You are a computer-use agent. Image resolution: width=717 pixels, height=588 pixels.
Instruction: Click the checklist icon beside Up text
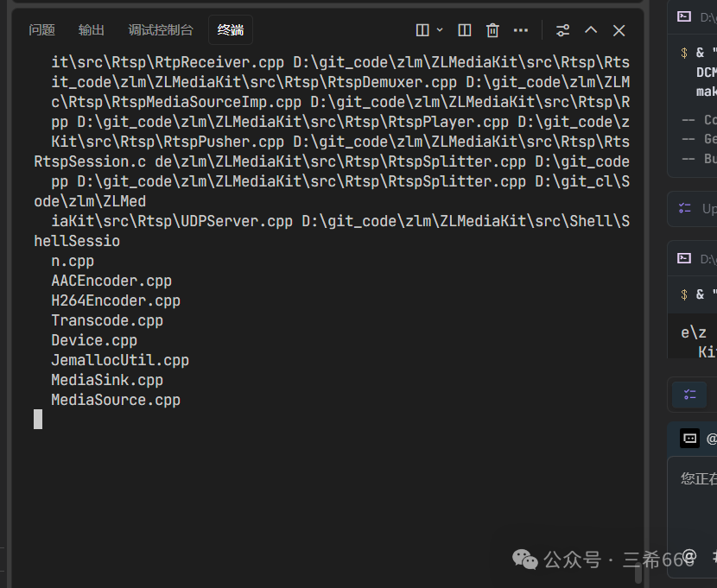pos(684,208)
